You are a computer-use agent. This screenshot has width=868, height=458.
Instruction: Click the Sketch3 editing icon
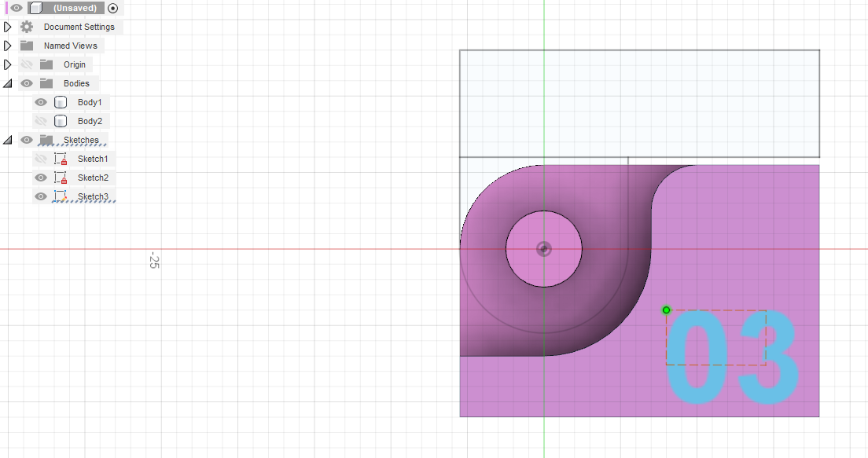point(61,196)
